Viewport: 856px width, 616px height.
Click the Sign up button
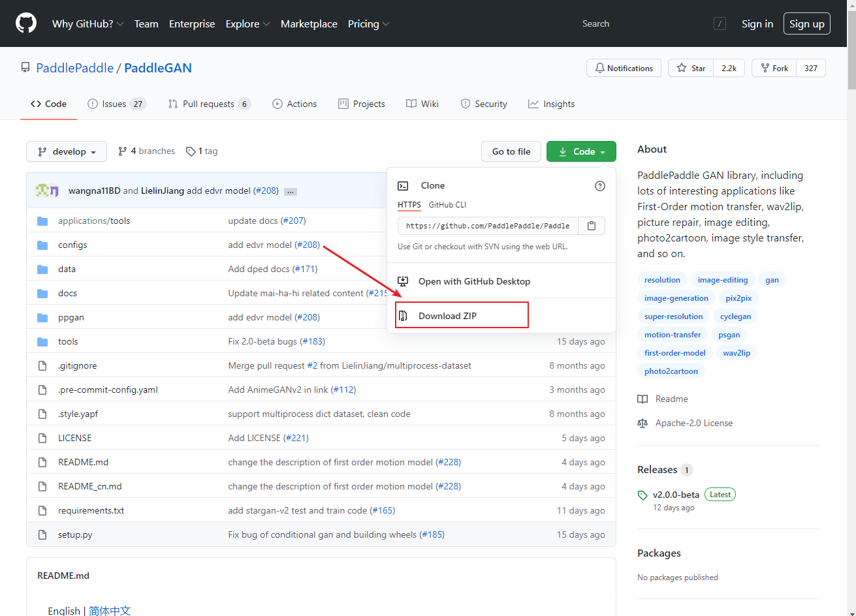click(x=806, y=23)
